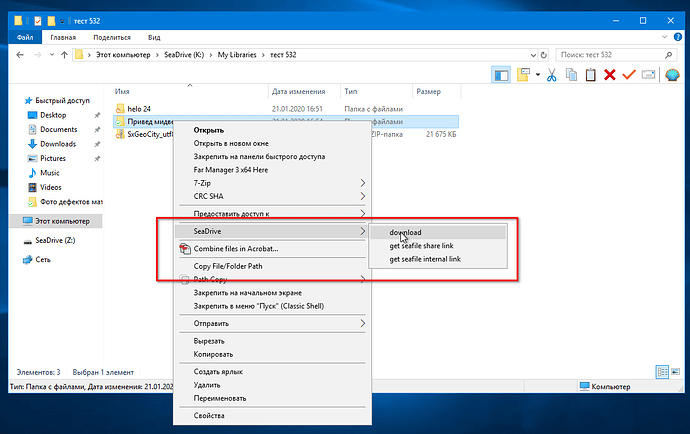Image resolution: width=690 pixels, height=434 pixels.
Task: Click 'get seafile internal link'
Action: [425, 259]
